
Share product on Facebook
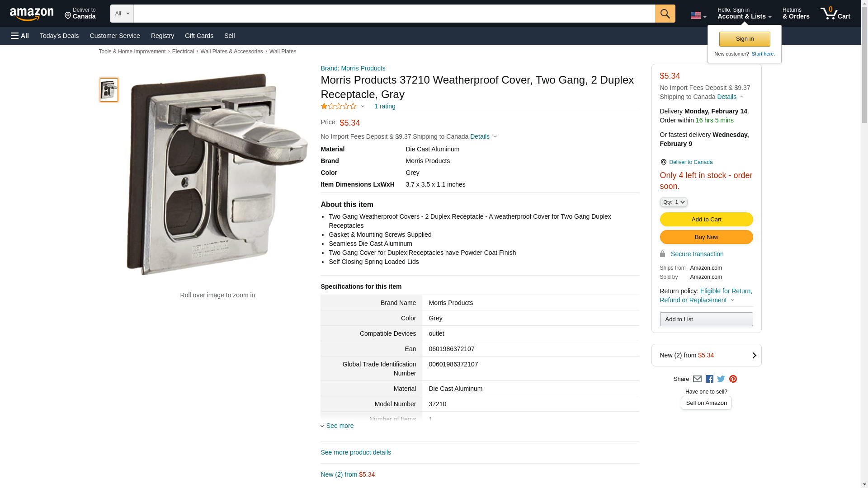pyautogui.click(x=709, y=379)
